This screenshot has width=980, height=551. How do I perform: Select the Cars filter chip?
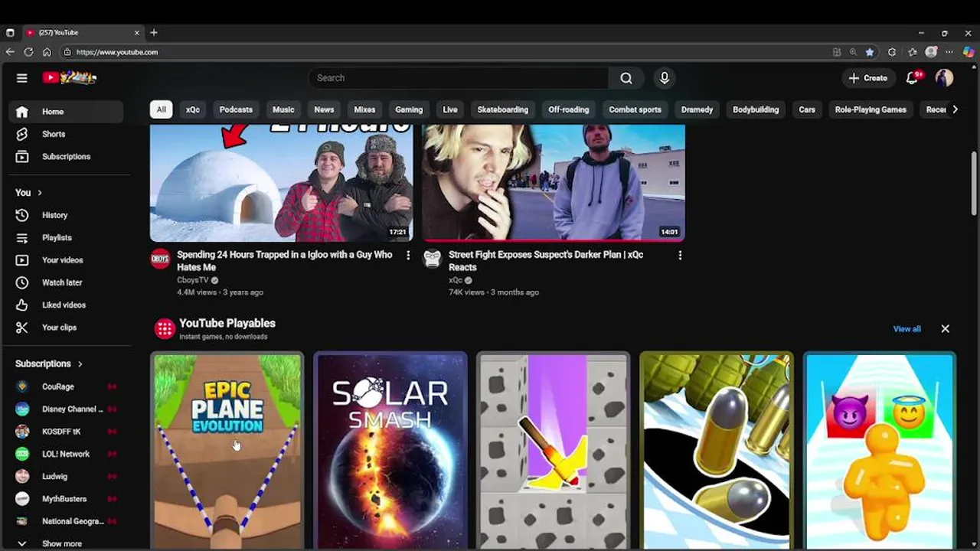807,109
